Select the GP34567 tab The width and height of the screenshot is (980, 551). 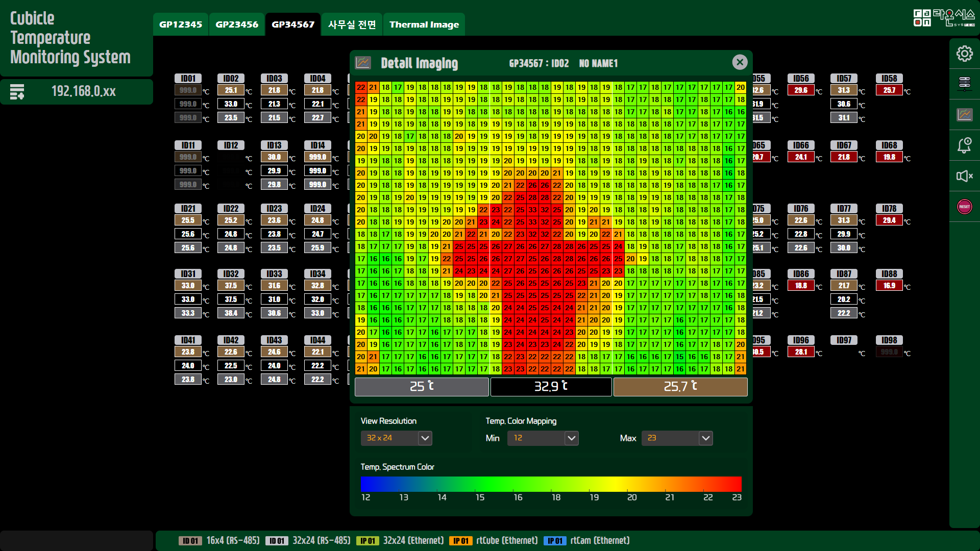coord(293,24)
